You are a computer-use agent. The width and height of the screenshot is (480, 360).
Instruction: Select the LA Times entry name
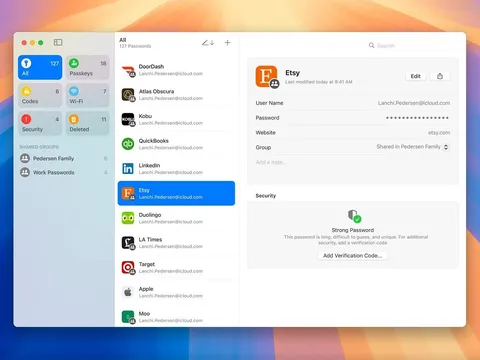click(150, 239)
